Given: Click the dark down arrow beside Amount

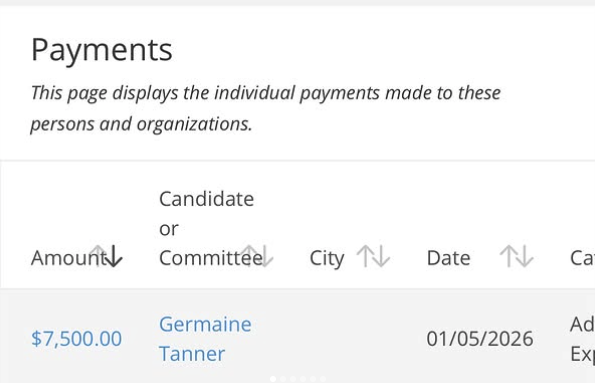Looking at the screenshot, I should [114, 256].
